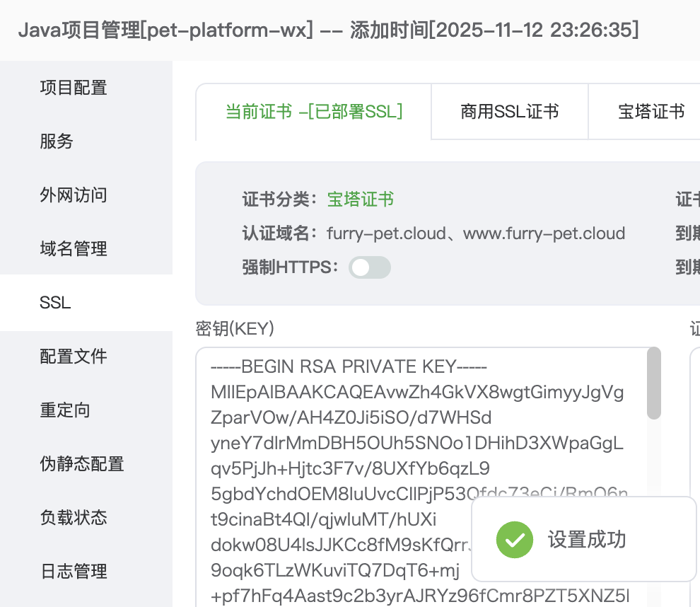Go to 重定向 settings

coord(65,410)
